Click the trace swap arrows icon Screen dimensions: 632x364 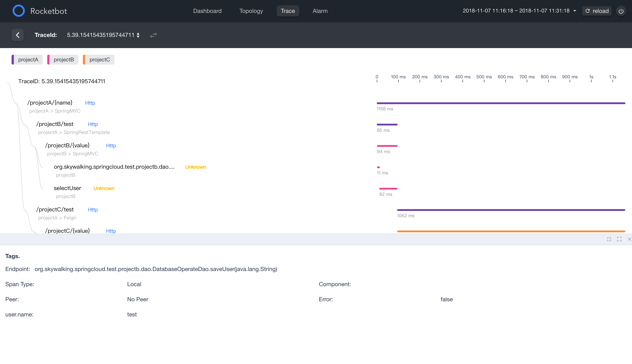click(x=153, y=35)
